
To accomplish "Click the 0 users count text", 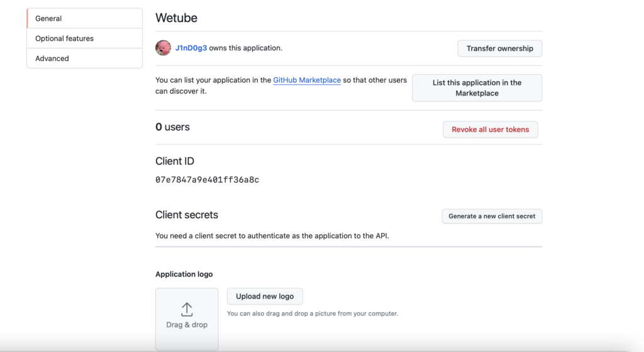I will (172, 127).
